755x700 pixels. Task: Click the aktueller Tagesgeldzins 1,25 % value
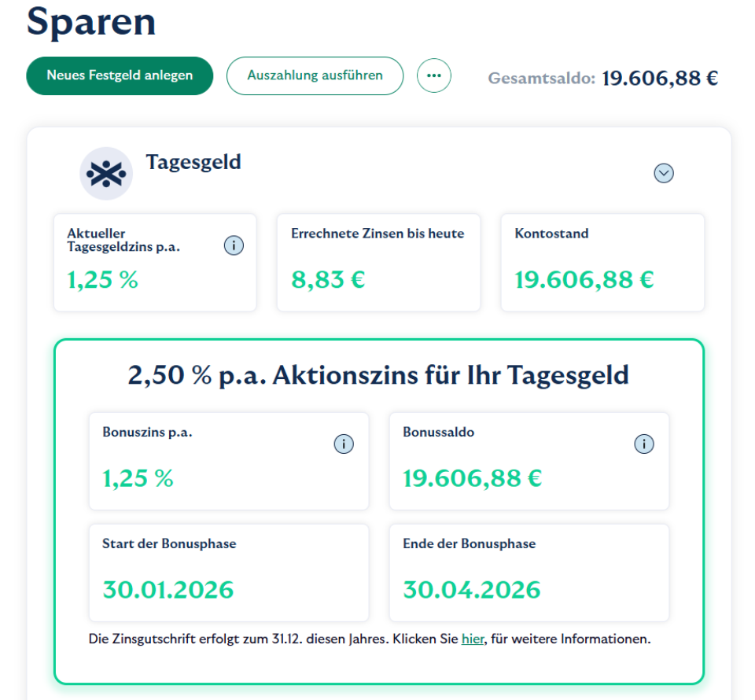click(x=102, y=279)
